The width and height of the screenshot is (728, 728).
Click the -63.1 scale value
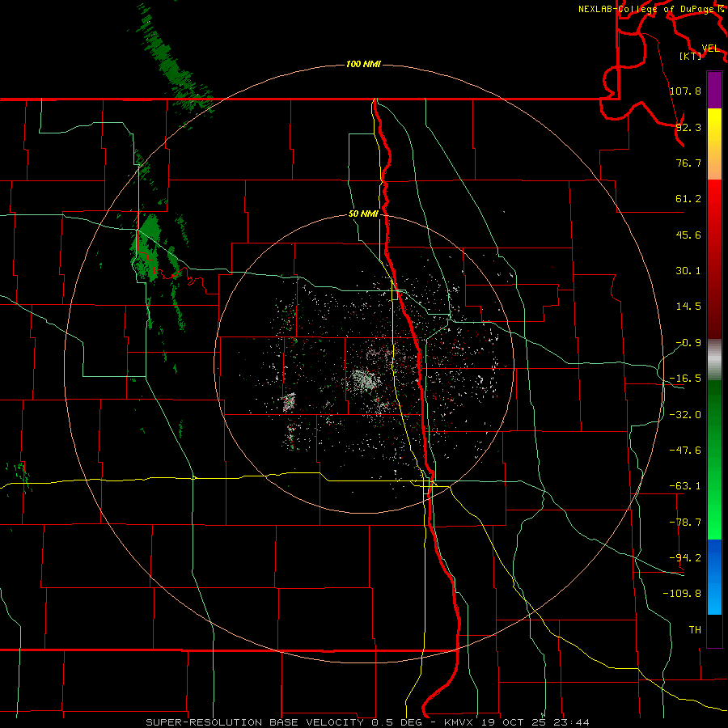[685, 486]
